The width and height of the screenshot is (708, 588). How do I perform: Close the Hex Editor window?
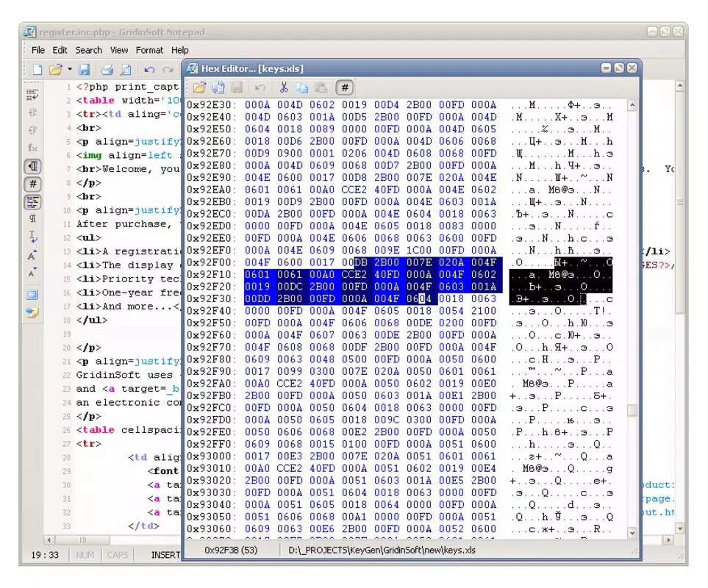pyautogui.click(x=632, y=68)
